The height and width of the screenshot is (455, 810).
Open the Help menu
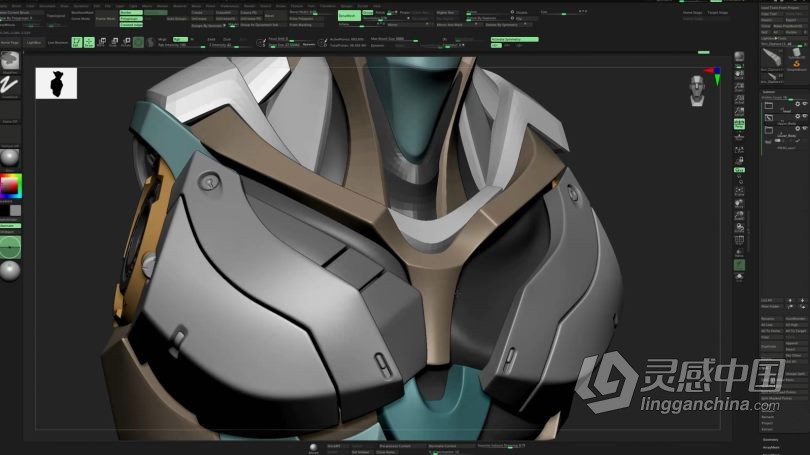pyautogui.click(x=377, y=6)
